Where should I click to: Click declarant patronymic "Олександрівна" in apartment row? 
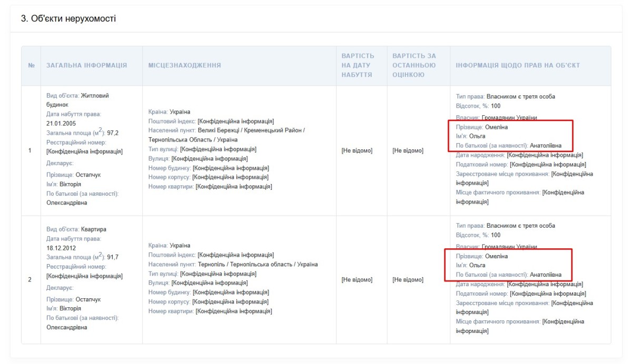(67, 328)
